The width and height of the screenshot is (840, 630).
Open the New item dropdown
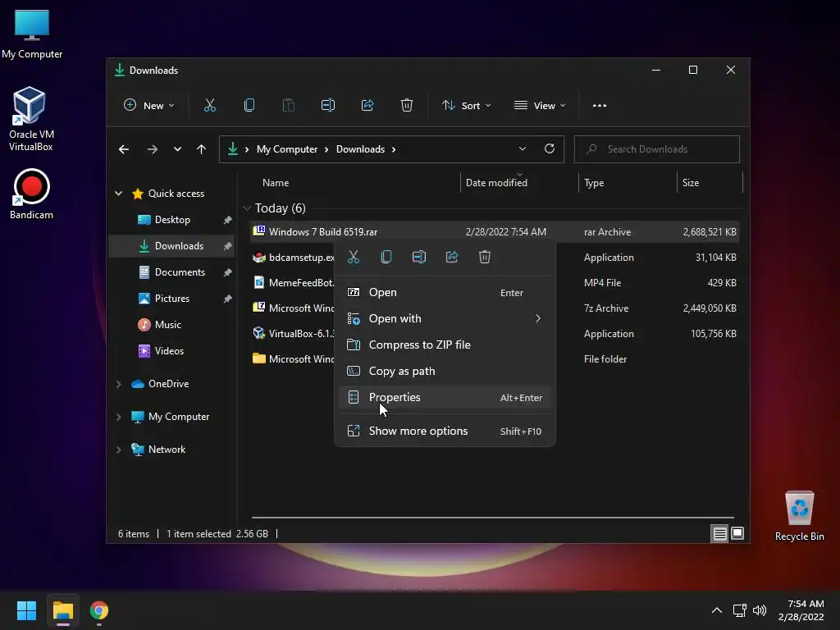[148, 106]
